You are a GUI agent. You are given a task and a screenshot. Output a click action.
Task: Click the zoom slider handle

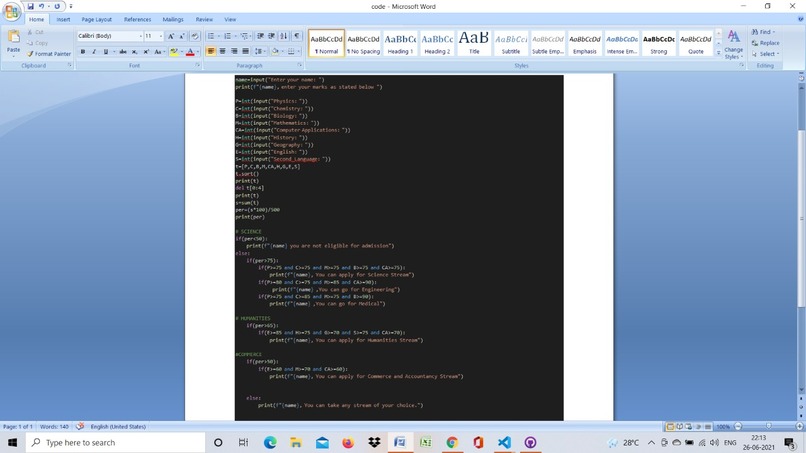pyautogui.click(x=768, y=427)
